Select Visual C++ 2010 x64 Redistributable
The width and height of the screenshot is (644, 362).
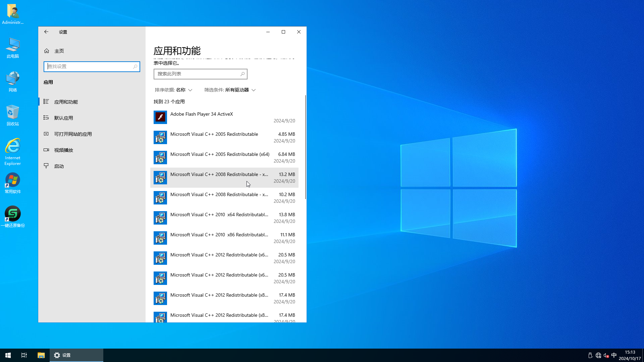pos(224,218)
